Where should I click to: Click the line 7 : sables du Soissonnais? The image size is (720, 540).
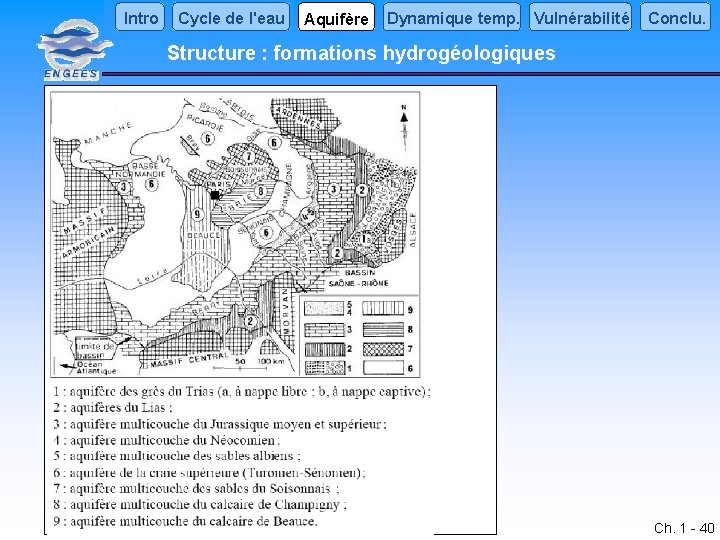(x=196, y=489)
